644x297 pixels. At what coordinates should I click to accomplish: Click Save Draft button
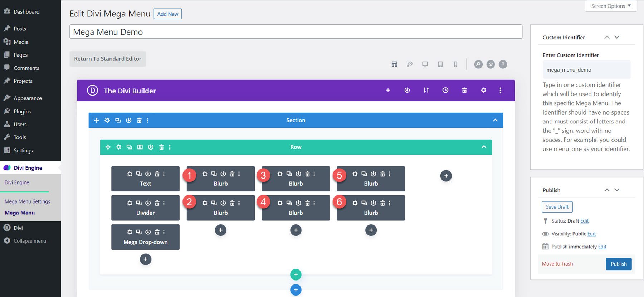tap(557, 207)
